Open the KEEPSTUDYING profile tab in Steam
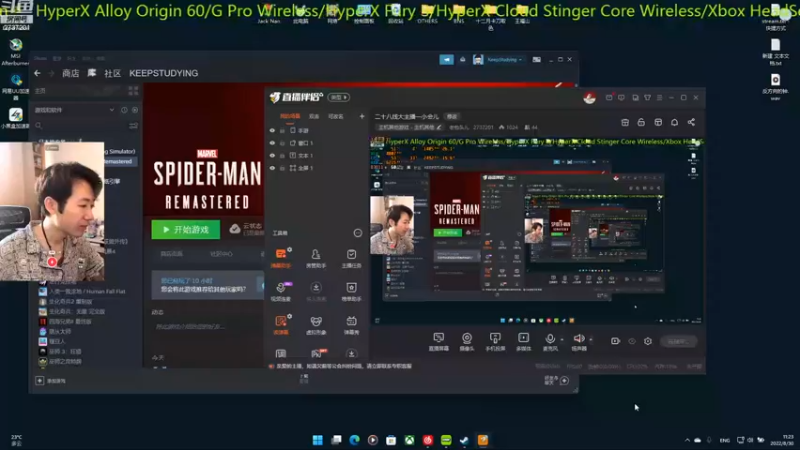This screenshot has height=450, width=800. coord(163,73)
